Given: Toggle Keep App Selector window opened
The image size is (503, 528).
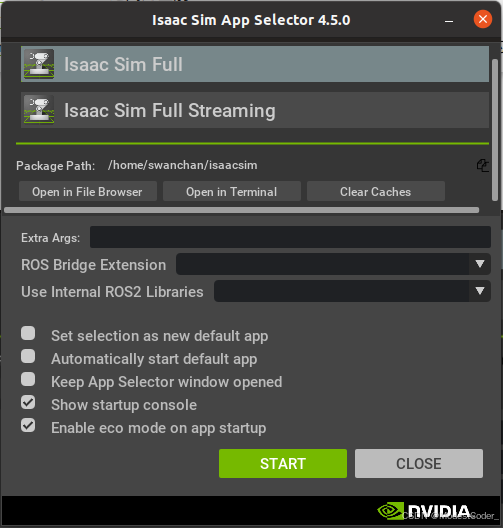Looking at the screenshot, I should (x=28, y=379).
